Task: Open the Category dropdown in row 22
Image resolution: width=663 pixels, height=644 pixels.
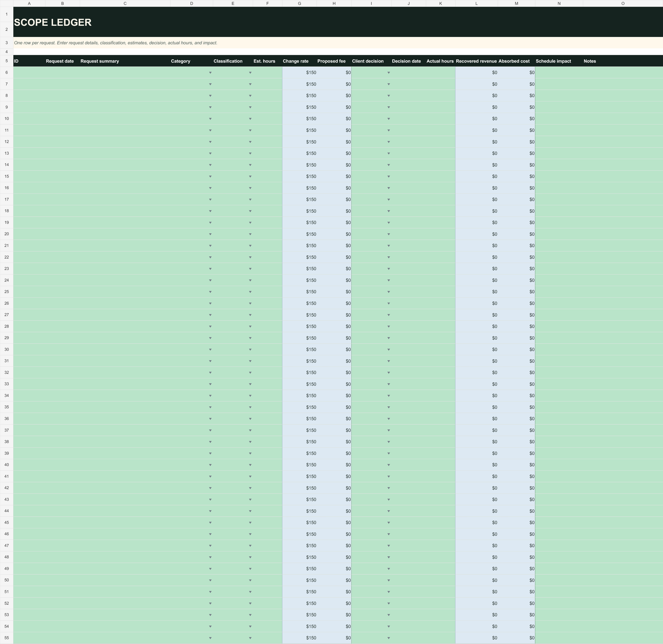Action: [x=210, y=257]
